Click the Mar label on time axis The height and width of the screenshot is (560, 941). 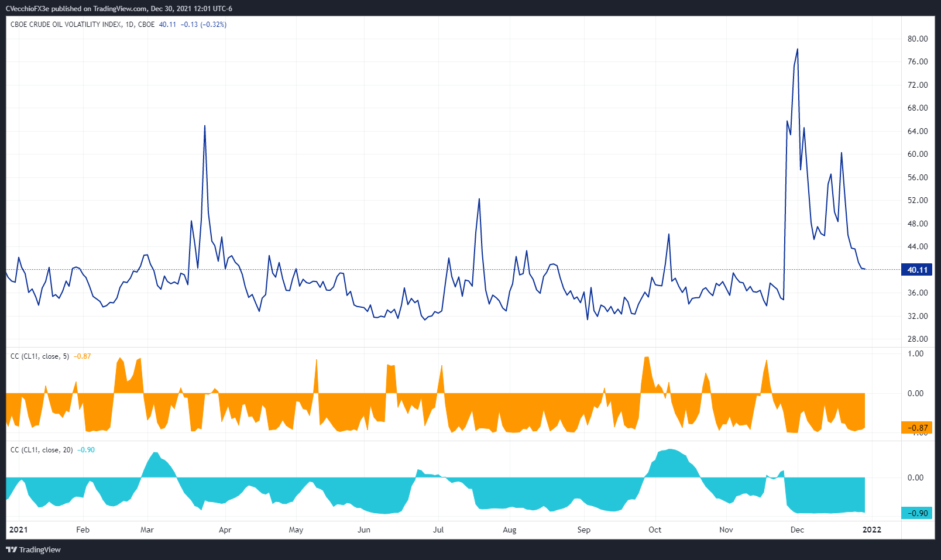point(147,530)
